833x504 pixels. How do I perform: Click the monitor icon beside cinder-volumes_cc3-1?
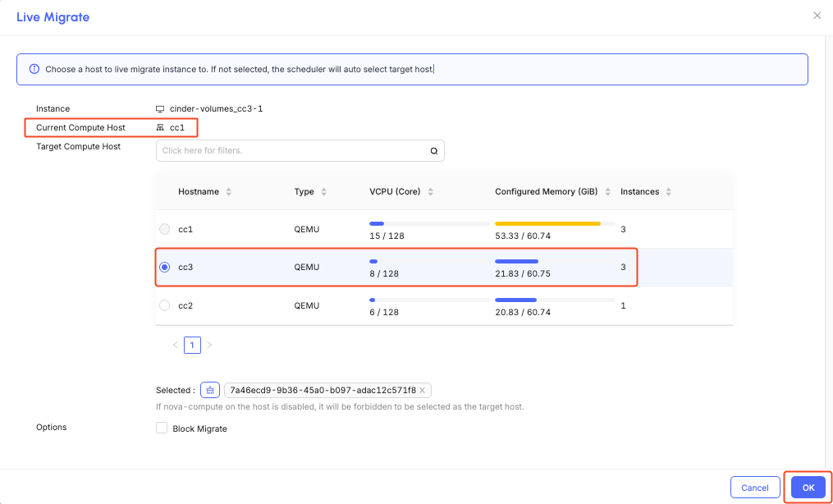(x=160, y=109)
